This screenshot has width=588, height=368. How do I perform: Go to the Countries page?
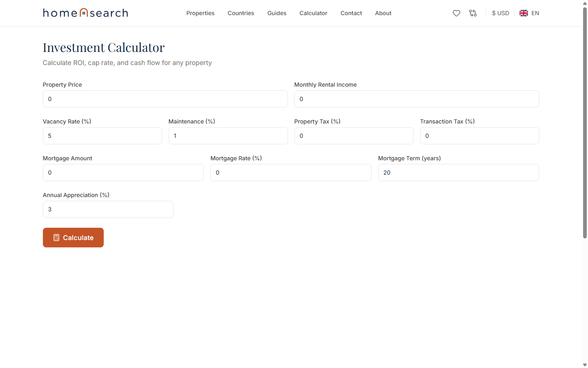(241, 13)
